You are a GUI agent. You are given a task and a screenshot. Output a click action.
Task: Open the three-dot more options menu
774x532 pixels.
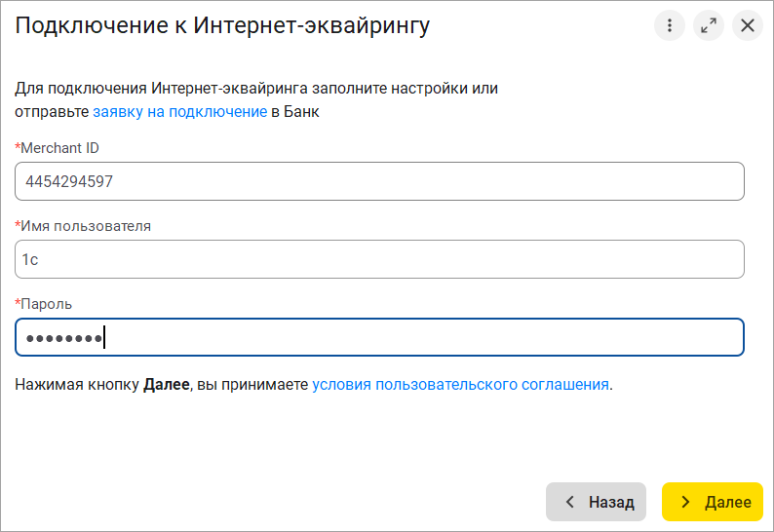pos(670,25)
